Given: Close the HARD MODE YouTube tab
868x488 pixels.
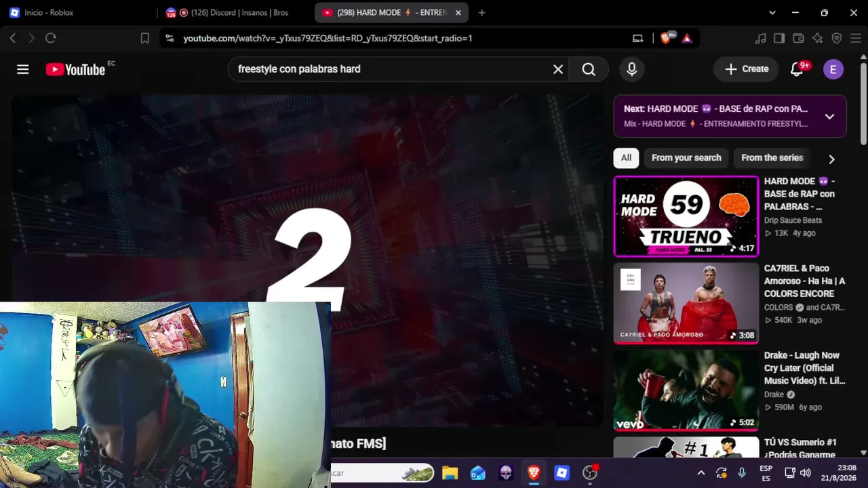Looking at the screenshot, I should (458, 13).
